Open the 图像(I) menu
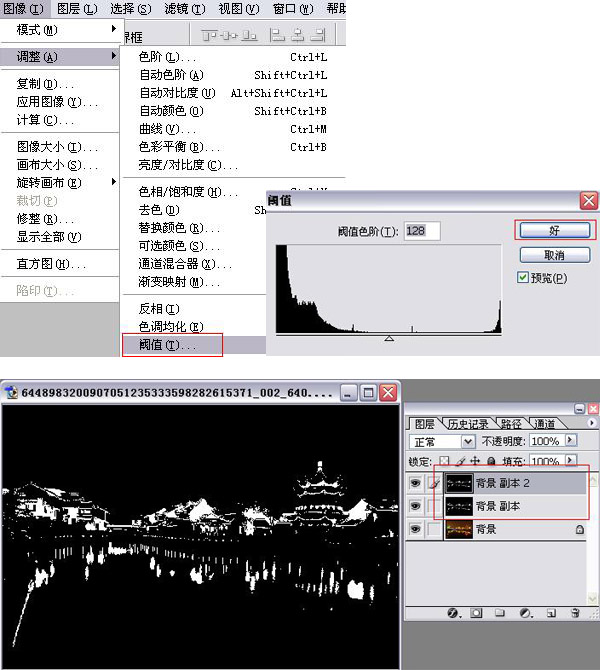 24,9
